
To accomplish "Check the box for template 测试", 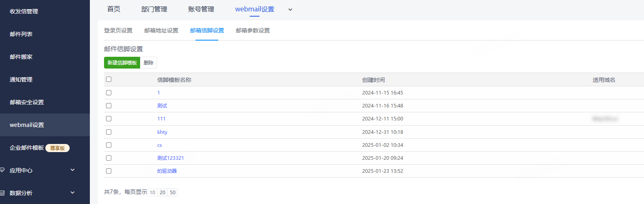I will (108, 106).
